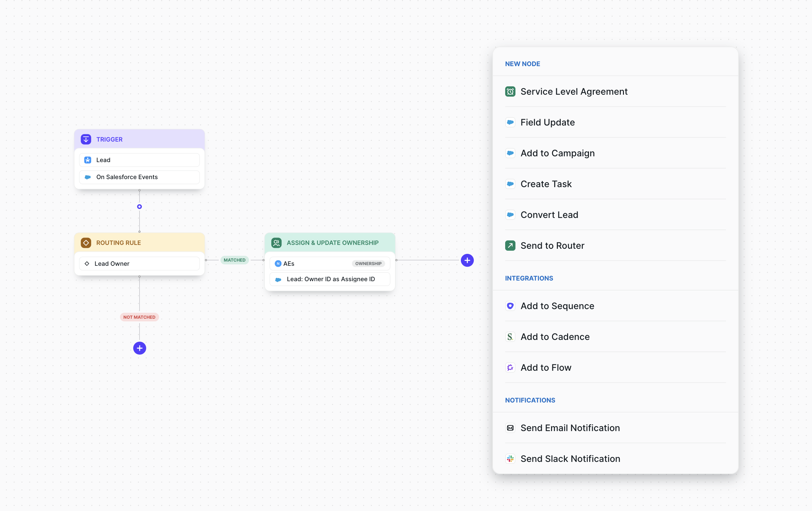Click the Routing Rule diamond icon
Screen dimensions: 812x511
(86, 243)
